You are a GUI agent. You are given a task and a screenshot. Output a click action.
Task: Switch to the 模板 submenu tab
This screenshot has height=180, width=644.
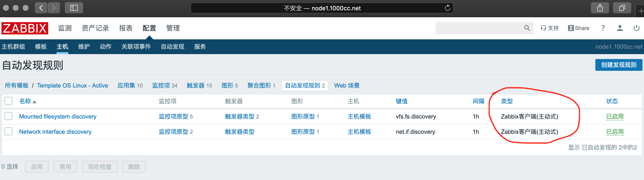pos(41,47)
